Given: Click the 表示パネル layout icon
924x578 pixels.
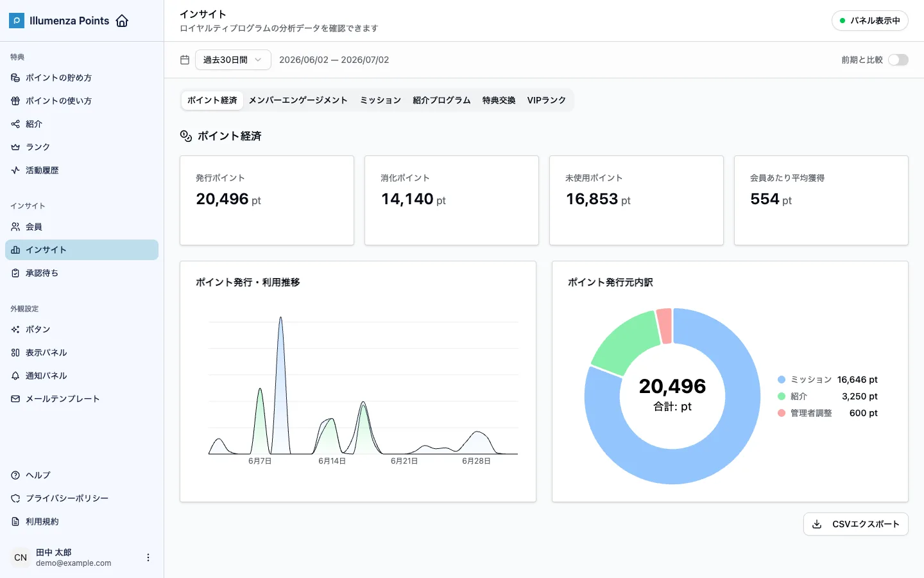Looking at the screenshot, I should [15, 353].
